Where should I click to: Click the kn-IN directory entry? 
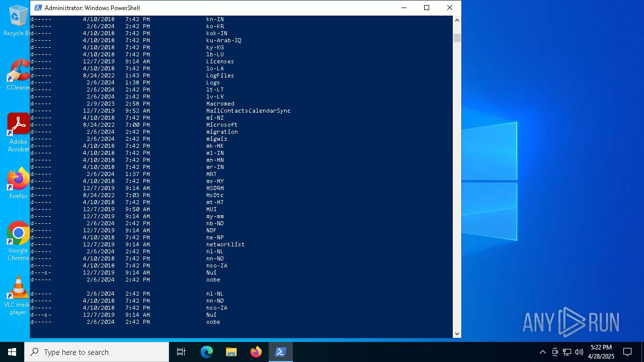point(215,19)
